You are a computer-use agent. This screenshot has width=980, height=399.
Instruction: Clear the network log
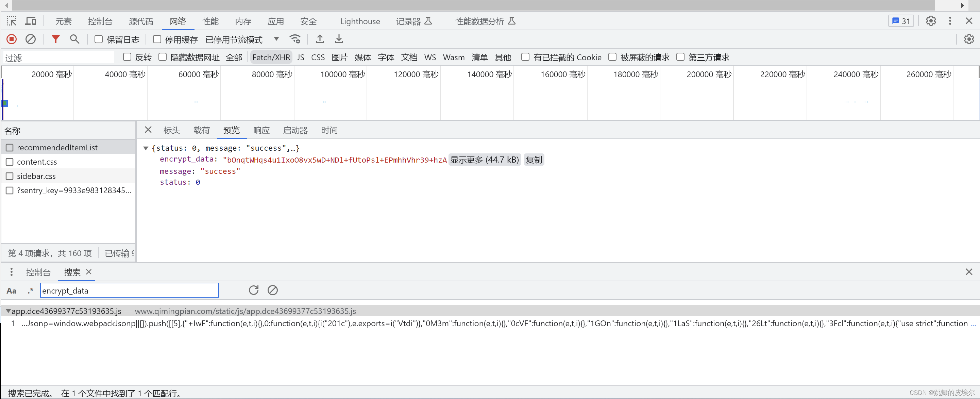click(31, 39)
